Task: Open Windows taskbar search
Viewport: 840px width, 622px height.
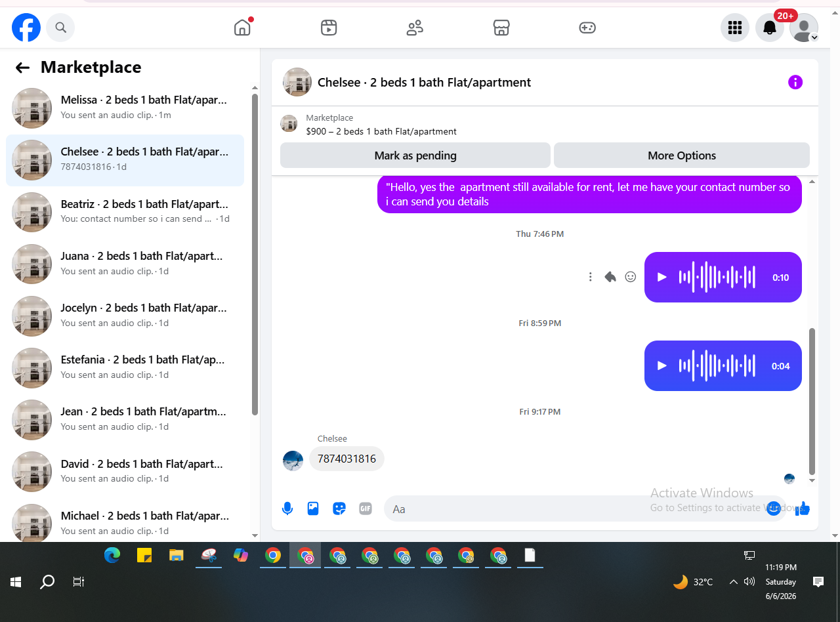Action: 47,582
